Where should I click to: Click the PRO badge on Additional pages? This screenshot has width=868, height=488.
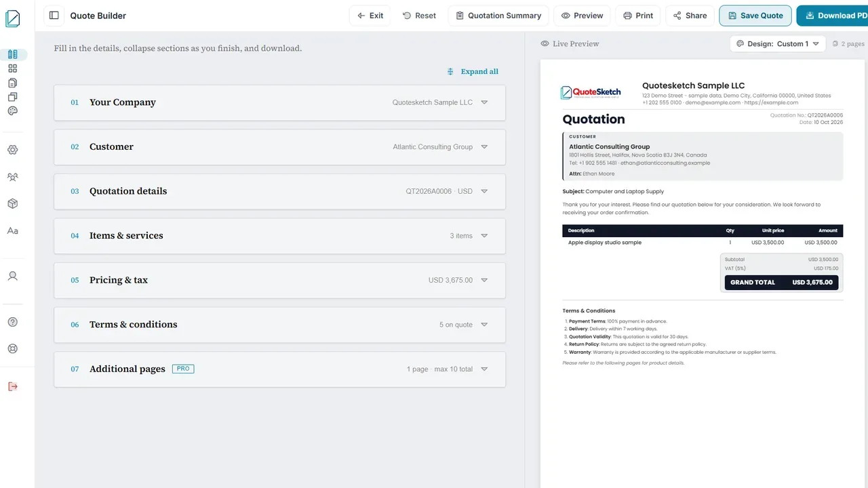pos(183,369)
